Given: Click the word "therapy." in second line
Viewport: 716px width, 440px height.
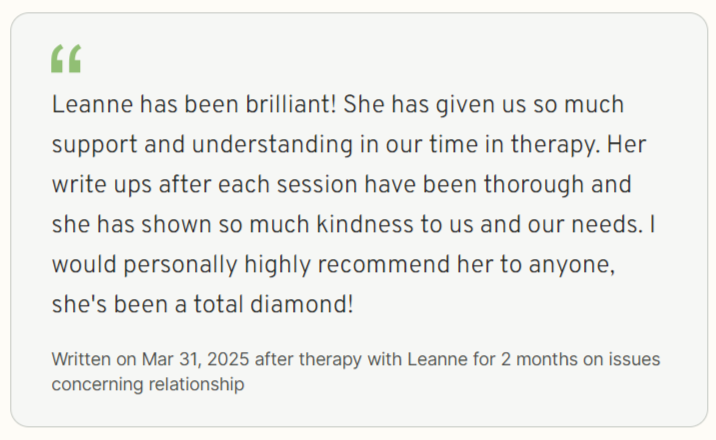Looking at the screenshot, I should [555, 145].
